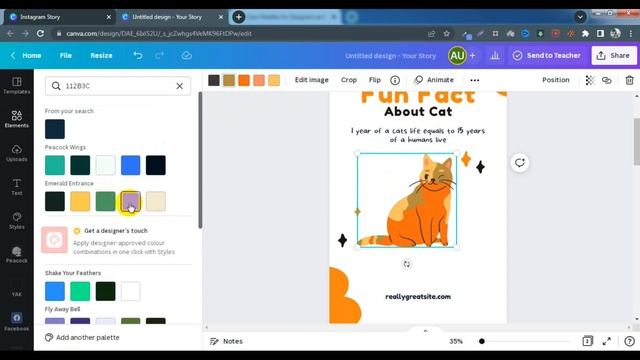Click Crop in the toolbar
Viewport: 640px width, 360px height.
pyautogui.click(x=349, y=80)
